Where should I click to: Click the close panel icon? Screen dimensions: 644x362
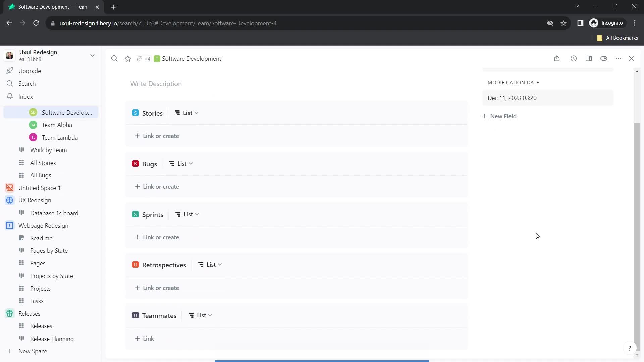[x=632, y=58]
